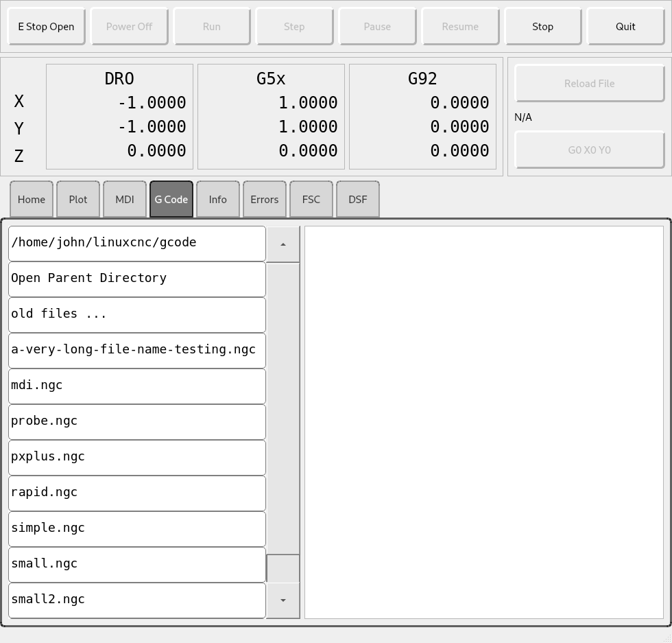The height and width of the screenshot is (643, 672).
Task: Select Open Parent Directory entry
Action: pos(137,279)
